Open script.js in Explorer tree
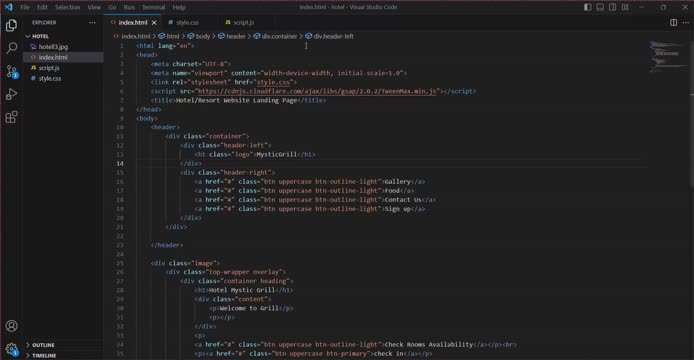694x360 pixels. pyautogui.click(x=49, y=68)
